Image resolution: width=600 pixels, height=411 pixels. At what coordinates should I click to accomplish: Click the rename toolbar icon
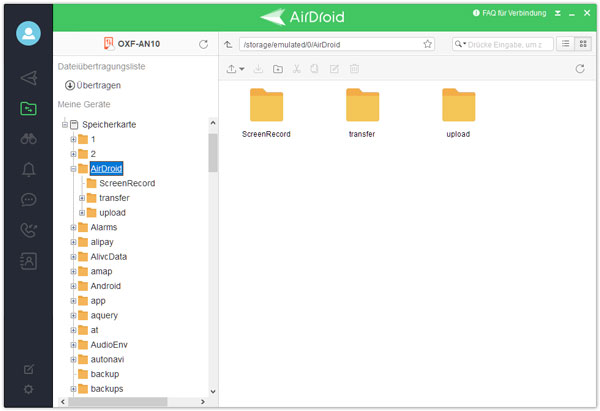[x=334, y=69]
